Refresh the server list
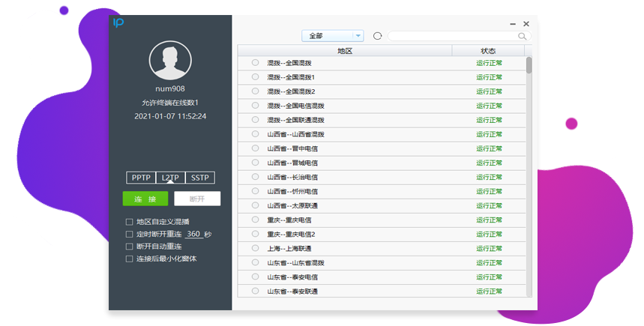The height and width of the screenshot is (326, 644). click(378, 36)
